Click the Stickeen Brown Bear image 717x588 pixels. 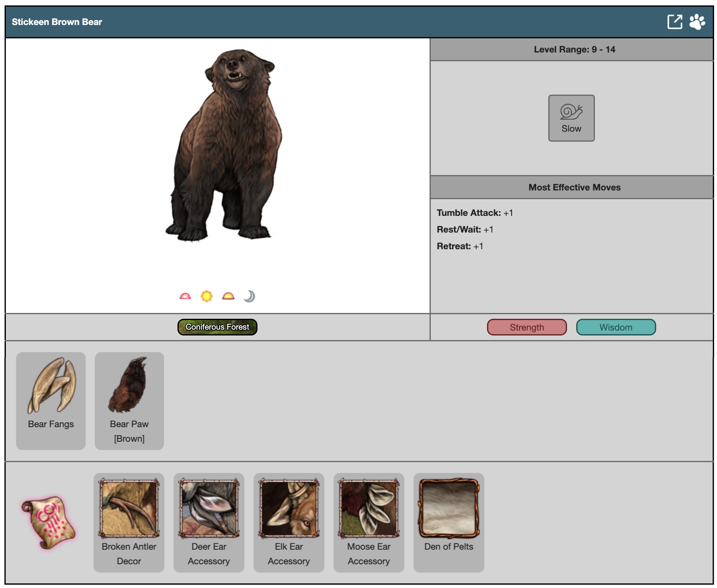point(226,146)
